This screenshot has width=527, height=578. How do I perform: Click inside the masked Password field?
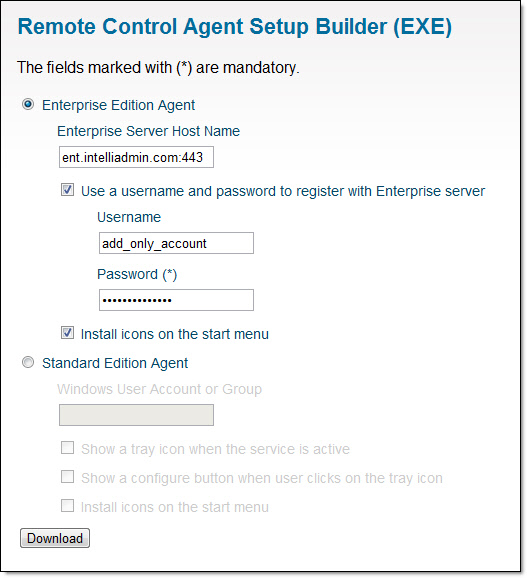point(176,300)
